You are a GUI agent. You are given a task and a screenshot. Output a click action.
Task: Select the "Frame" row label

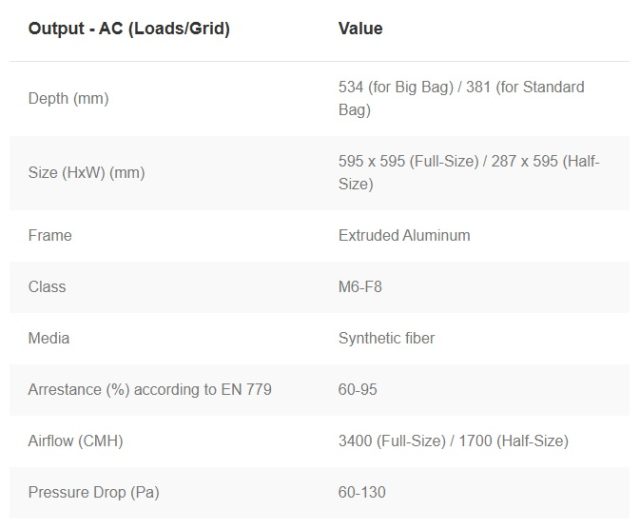[x=50, y=235]
